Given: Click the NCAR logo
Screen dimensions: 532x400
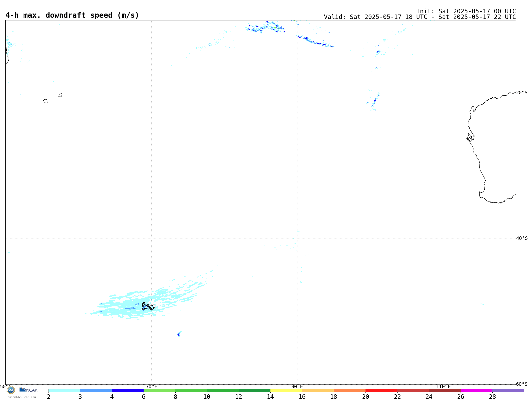Looking at the screenshot, I should tap(28, 390).
